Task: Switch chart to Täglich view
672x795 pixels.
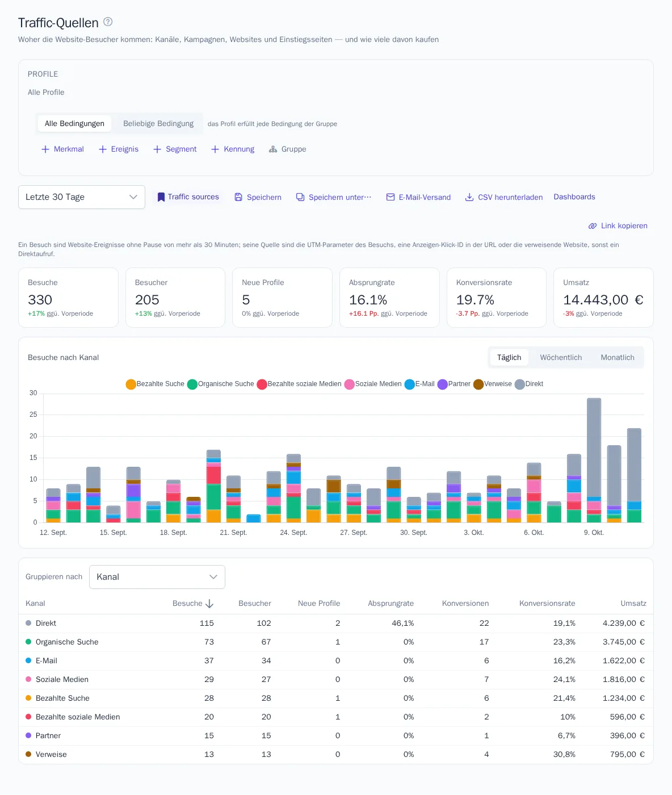Action: click(x=509, y=358)
